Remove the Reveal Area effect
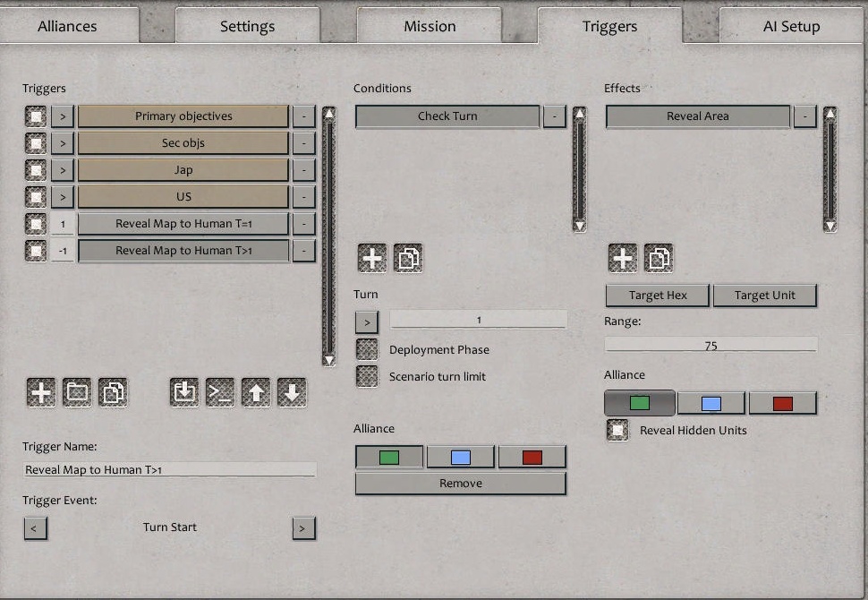 [804, 116]
